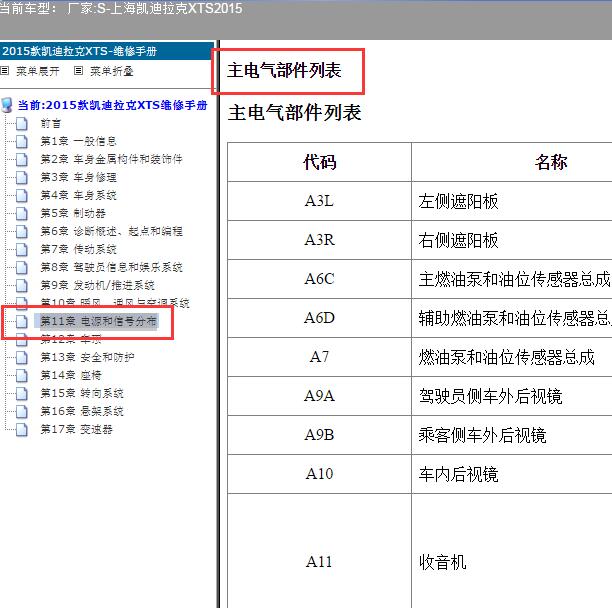Click the document icon for 第5章 制动器
This screenshot has height=608, width=612.
[x=22, y=213]
